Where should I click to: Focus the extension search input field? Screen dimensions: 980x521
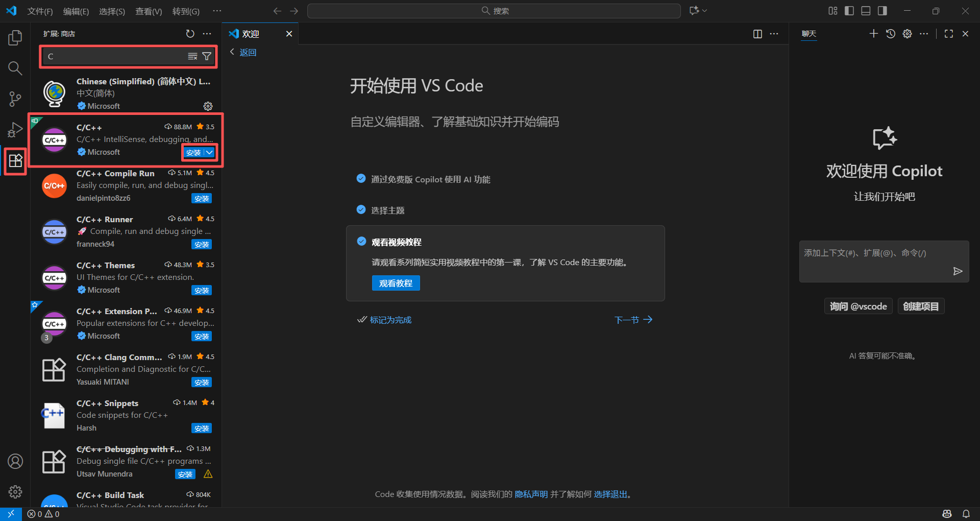115,56
